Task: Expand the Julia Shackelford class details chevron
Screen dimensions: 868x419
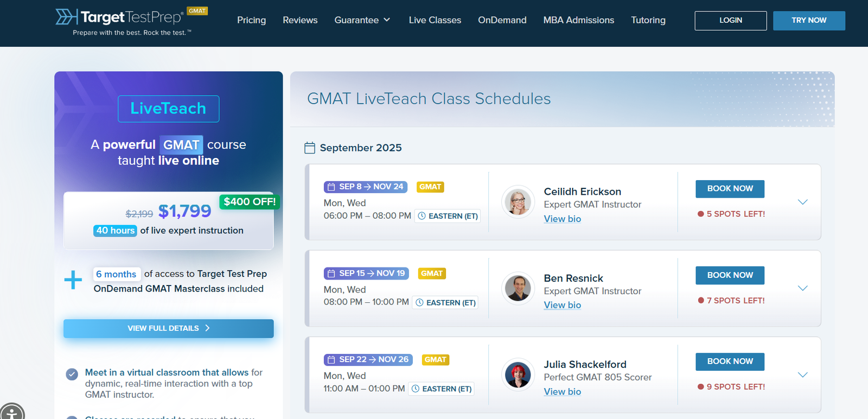Action: [803, 374]
